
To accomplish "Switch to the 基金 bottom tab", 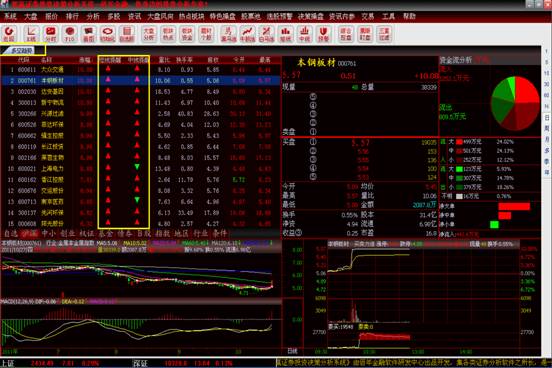I will [x=105, y=233].
